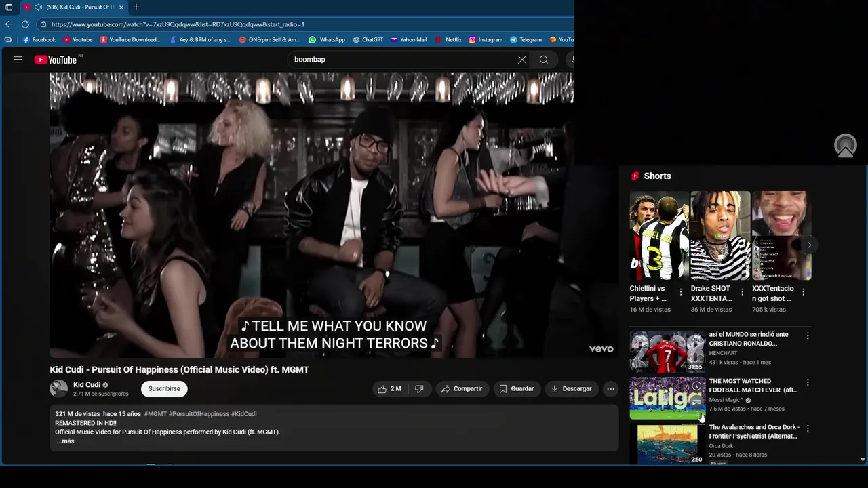Dislike the video with thumbs down
Viewport: 868px width, 488px height.
coord(419,389)
